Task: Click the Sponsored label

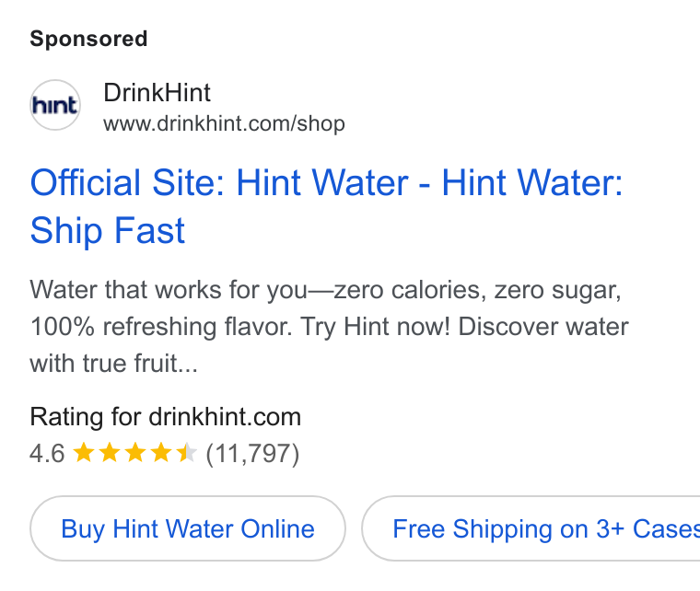Action: pyautogui.click(x=88, y=39)
